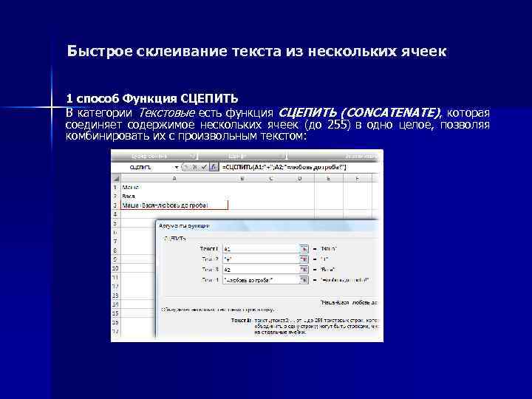The width and height of the screenshot is (532, 399).
Task: Cancel formula entry with the X icon
Action: pyautogui.click(x=195, y=167)
